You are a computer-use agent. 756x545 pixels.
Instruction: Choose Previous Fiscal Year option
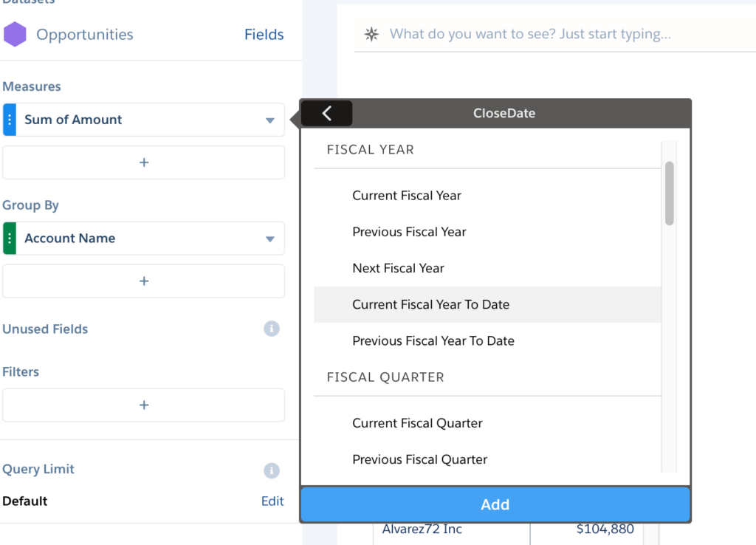(x=409, y=232)
